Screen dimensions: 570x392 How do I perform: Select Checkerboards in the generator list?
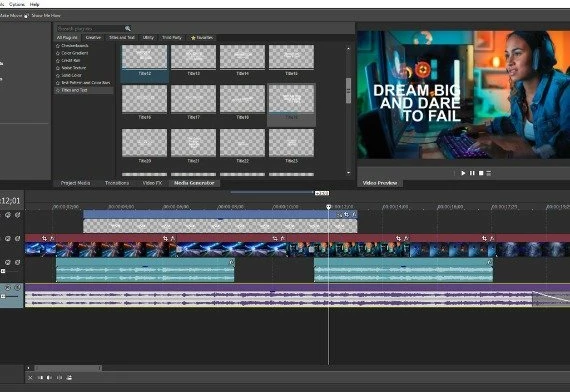(75, 46)
